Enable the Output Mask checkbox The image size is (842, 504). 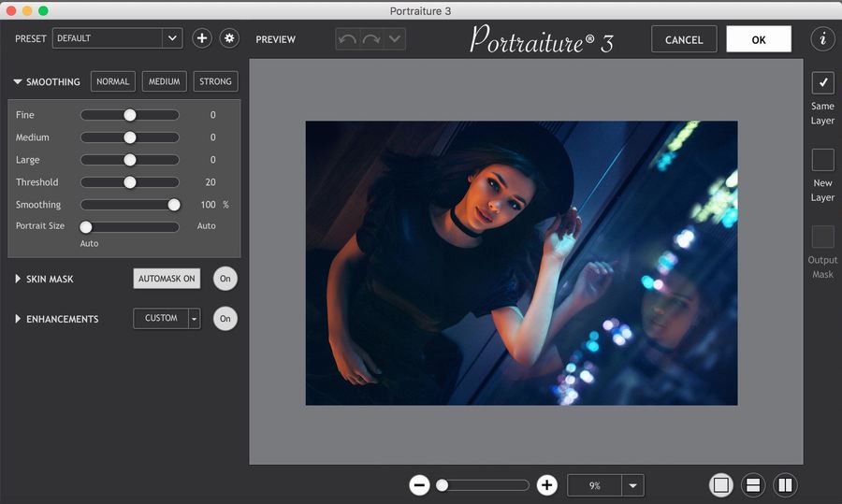[822, 237]
